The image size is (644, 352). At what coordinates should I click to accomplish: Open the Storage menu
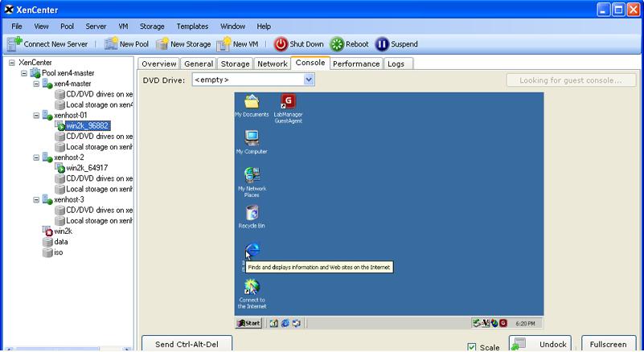click(152, 27)
